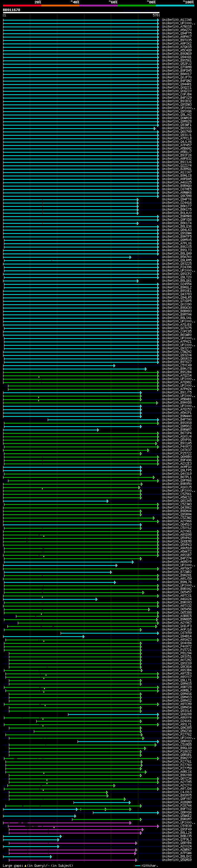Click the red ~20% identity legend bar

click(22, 6)
